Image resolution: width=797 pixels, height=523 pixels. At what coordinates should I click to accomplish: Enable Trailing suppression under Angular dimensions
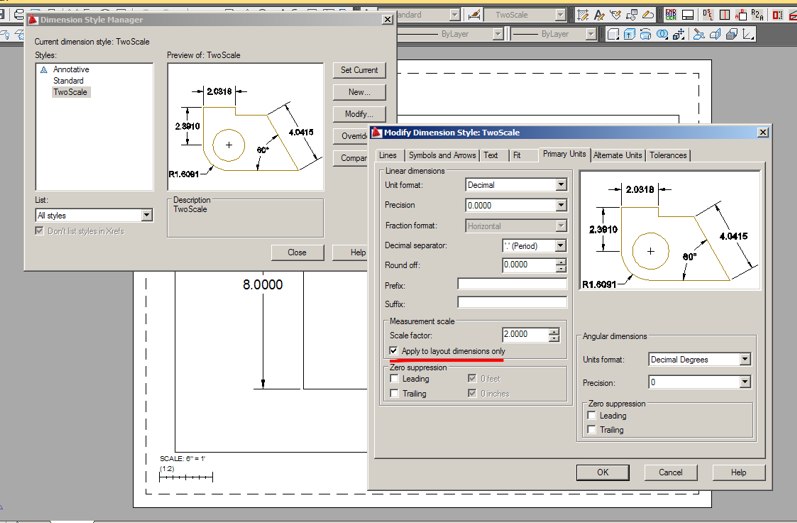[592, 429]
